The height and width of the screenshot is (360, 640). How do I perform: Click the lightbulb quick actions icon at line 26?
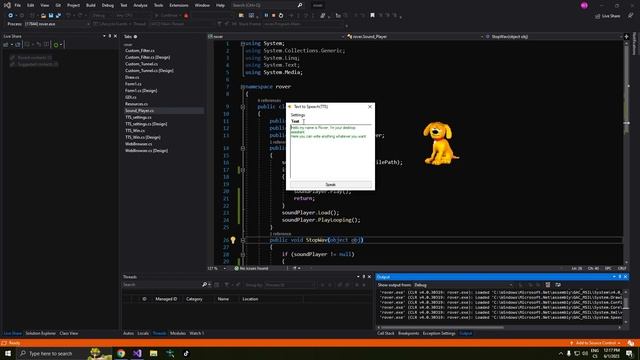[233, 240]
